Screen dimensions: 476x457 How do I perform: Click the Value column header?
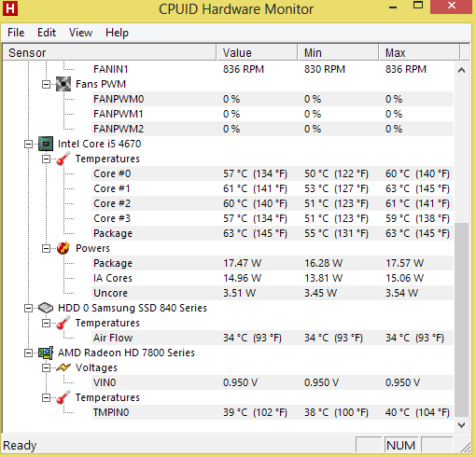[x=257, y=52]
